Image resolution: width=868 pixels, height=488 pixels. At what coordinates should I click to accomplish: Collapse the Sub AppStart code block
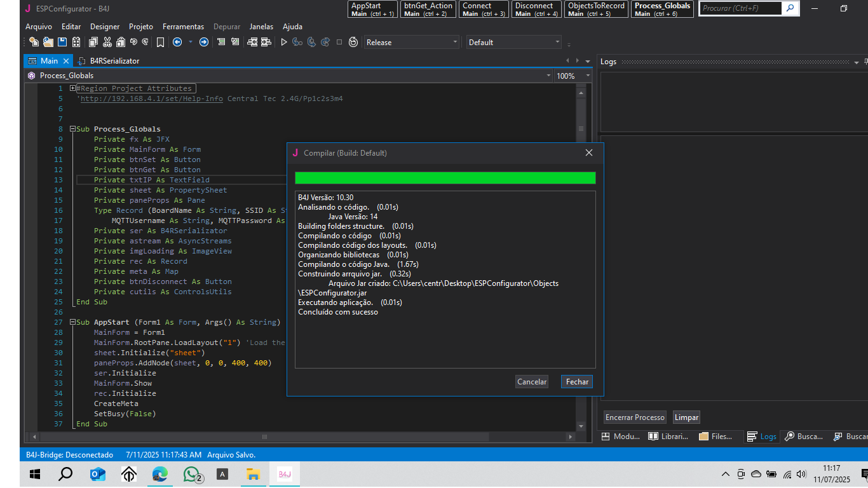pos(72,322)
